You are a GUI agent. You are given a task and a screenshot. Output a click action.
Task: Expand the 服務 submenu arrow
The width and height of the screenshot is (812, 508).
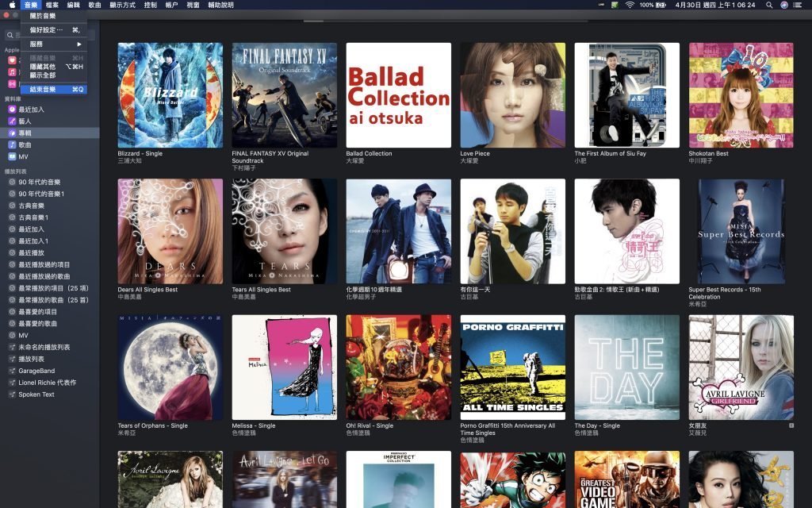point(79,44)
